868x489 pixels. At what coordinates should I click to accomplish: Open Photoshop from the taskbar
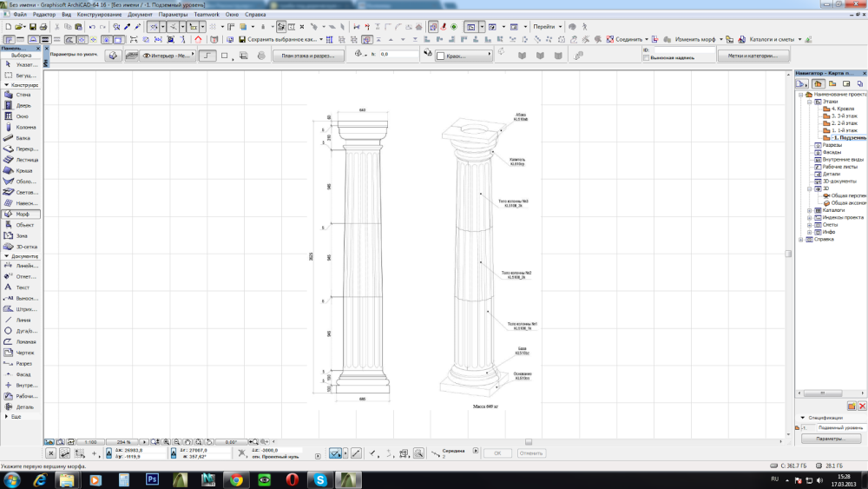pos(152,479)
